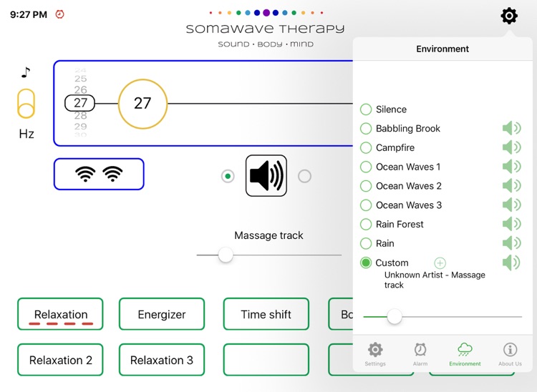Preview Custom track speaker icon
The width and height of the screenshot is (537, 392).
point(511,263)
